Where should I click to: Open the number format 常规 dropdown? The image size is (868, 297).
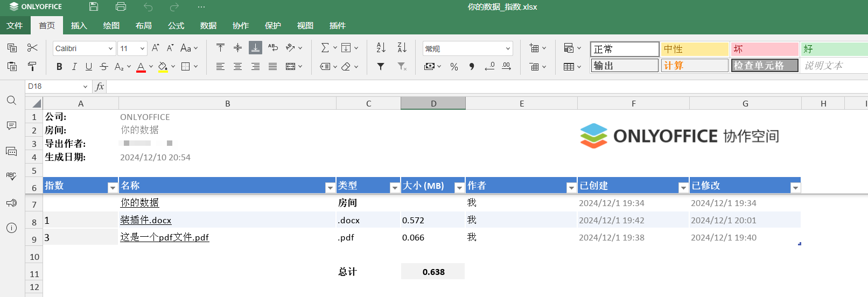coord(507,48)
